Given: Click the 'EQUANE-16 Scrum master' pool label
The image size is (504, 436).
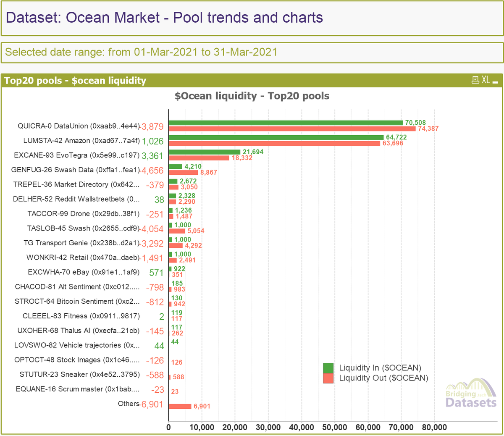Looking at the screenshot, I should click(x=78, y=389).
